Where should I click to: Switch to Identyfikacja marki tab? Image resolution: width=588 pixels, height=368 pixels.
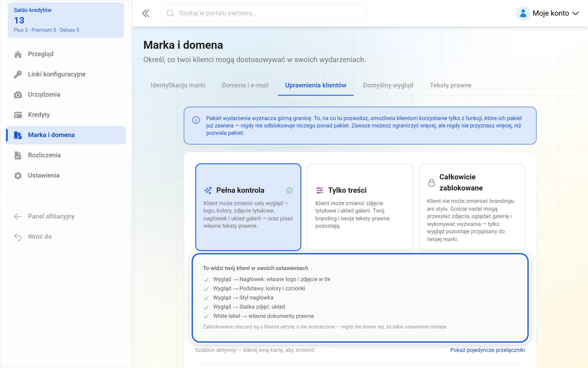(x=178, y=85)
